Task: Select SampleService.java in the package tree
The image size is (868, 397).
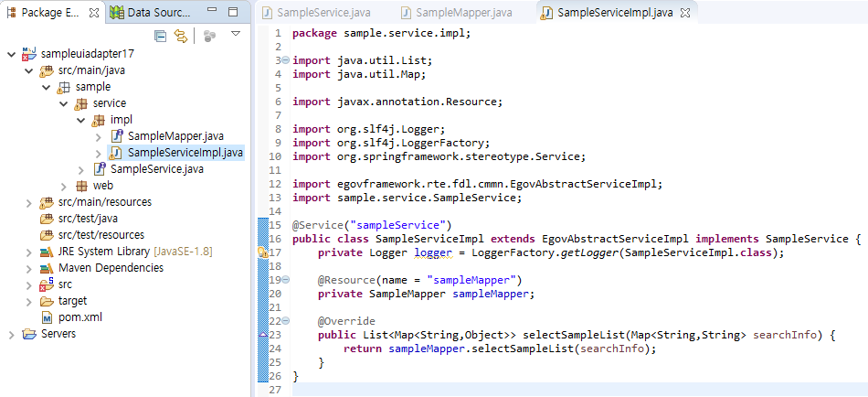Action: pyautogui.click(x=156, y=169)
